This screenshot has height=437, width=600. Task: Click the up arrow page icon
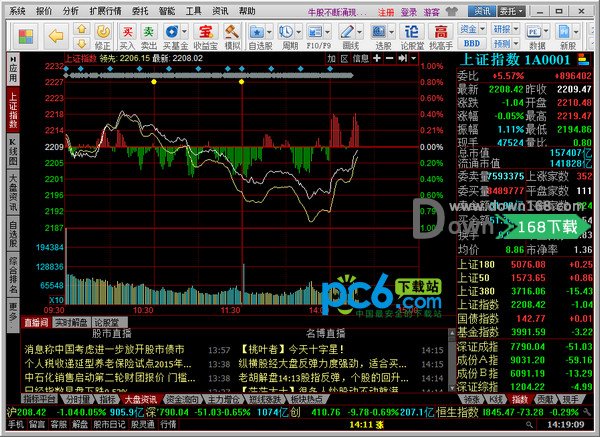[x=82, y=29]
